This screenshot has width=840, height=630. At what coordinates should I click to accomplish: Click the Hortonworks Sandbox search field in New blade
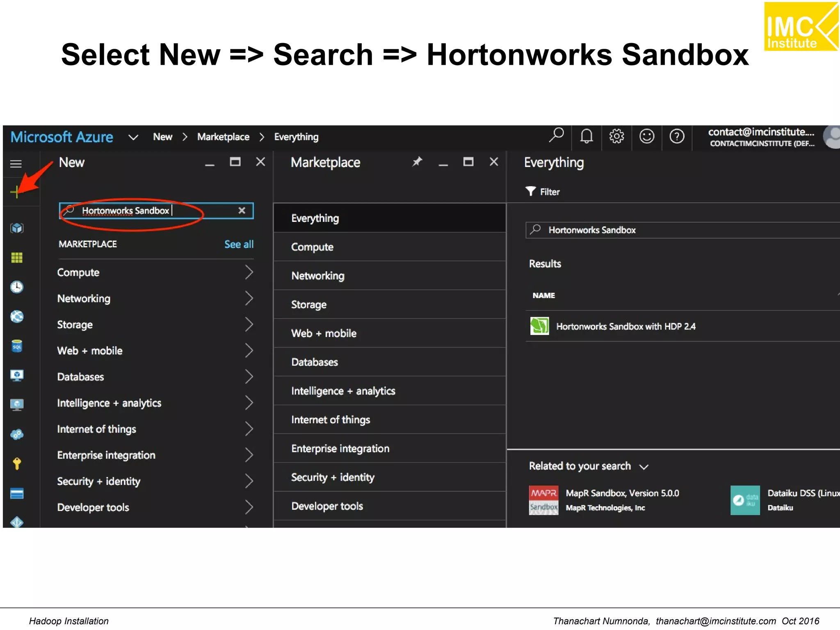[x=156, y=210]
